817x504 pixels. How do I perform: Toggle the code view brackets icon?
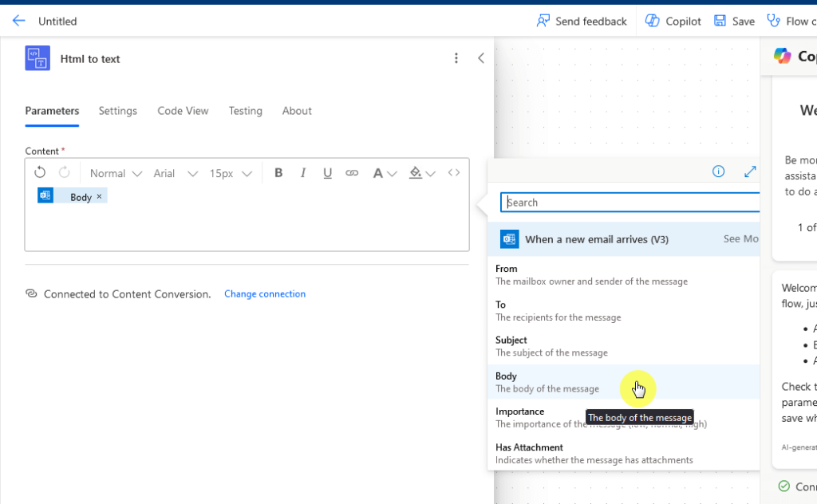(454, 173)
